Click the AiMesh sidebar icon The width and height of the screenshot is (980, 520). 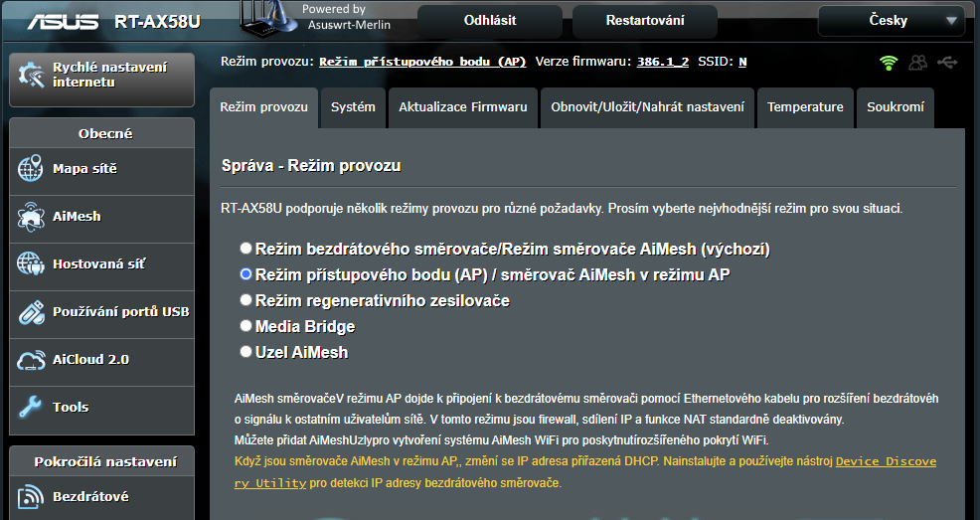31,217
